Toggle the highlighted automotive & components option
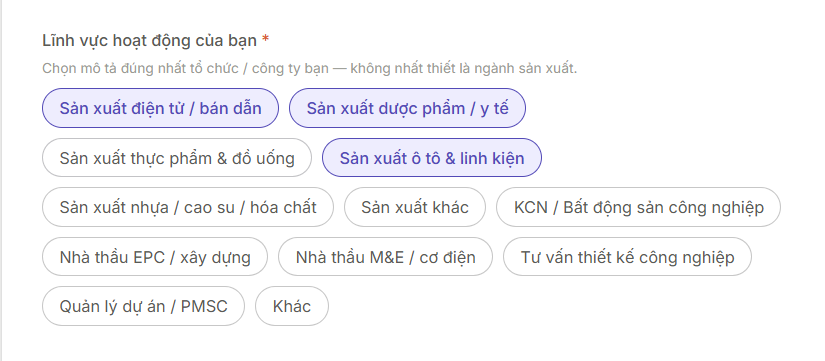Screen dimensions: 825x361 [x=431, y=157]
